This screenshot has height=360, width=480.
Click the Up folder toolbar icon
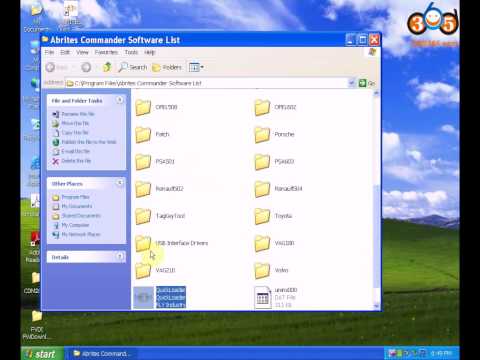coord(107,67)
